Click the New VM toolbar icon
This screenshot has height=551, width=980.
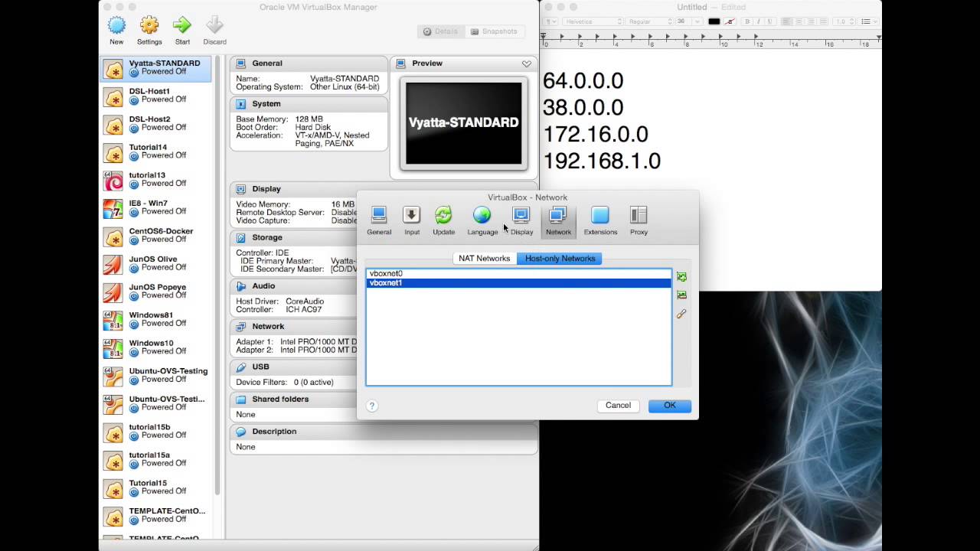[x=116, y=25]
